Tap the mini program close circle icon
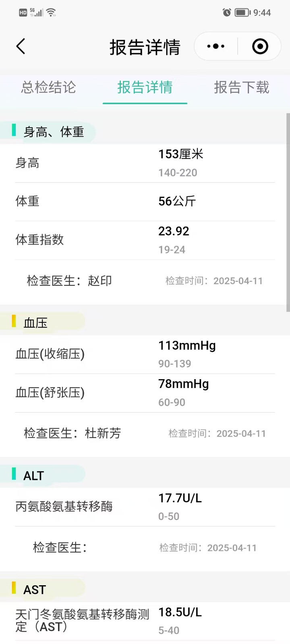 [260, 46]
